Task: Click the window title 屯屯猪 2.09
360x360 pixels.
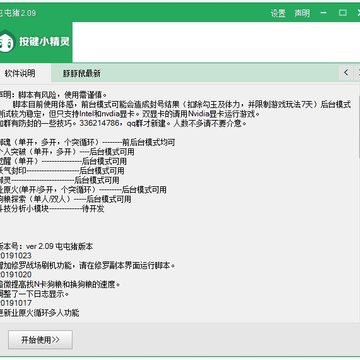Action: (x=18, y=13)
